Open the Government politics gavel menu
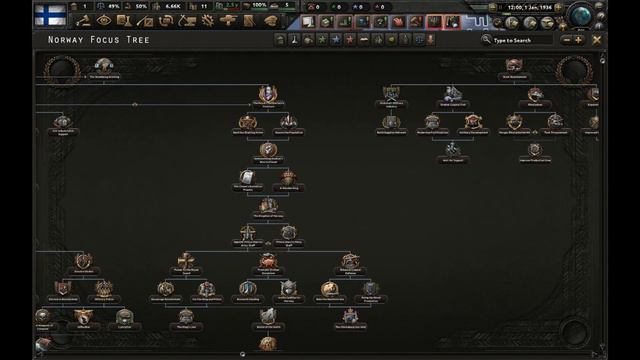 (x=83, y=20)
